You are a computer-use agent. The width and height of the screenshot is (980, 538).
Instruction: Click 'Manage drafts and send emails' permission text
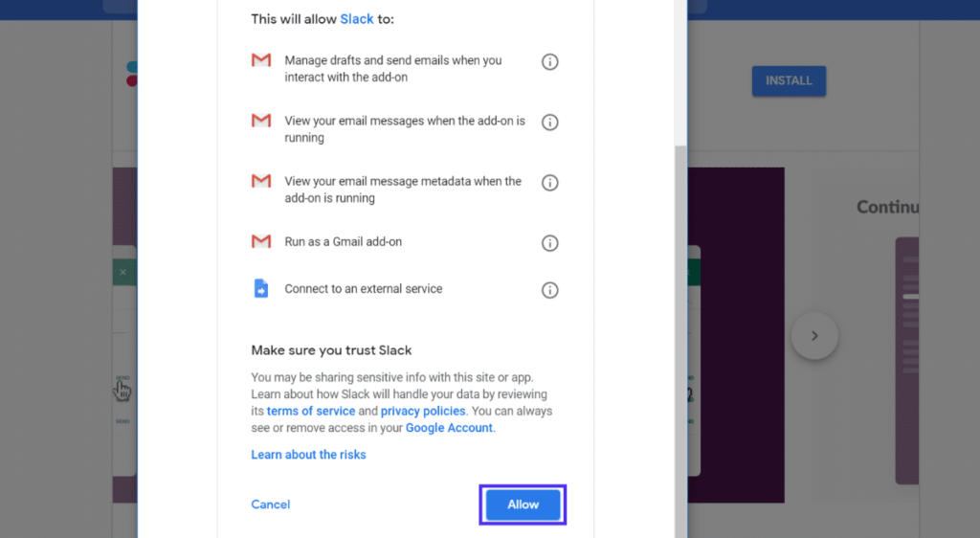(x=393, y=69)
